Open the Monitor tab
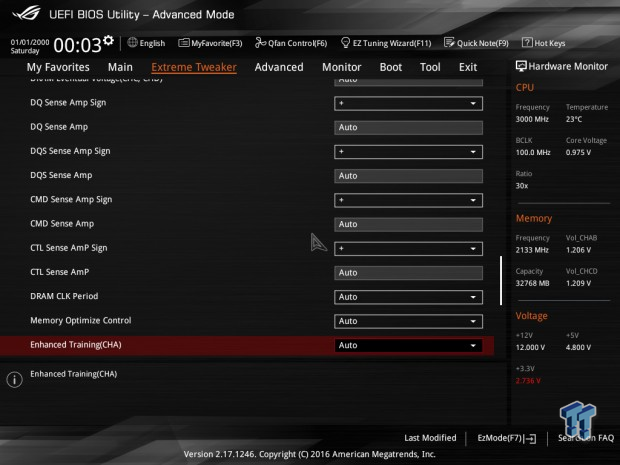This screenshot has height=465, width=620. [x=342, y=67]
